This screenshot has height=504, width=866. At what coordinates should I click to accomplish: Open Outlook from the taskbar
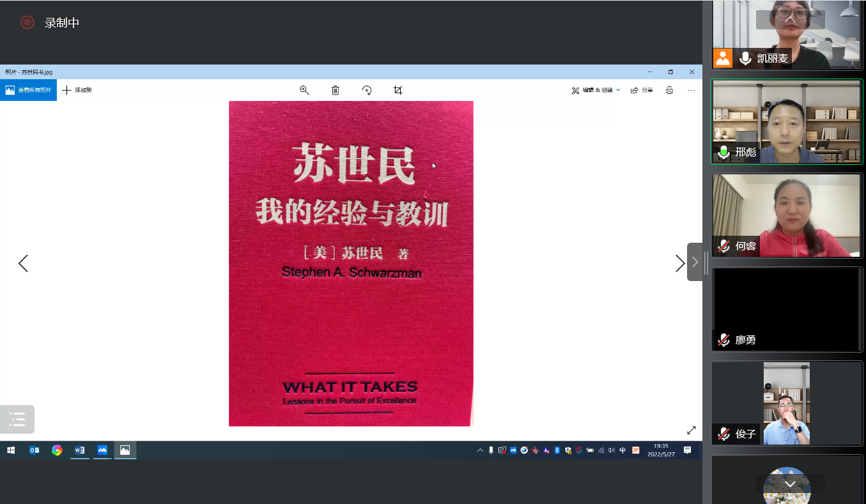[34, 450]
